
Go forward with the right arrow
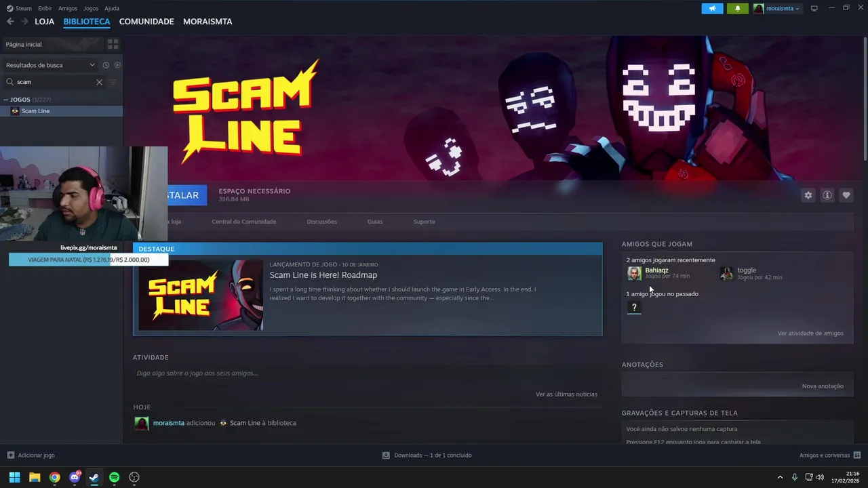[24, 22]
